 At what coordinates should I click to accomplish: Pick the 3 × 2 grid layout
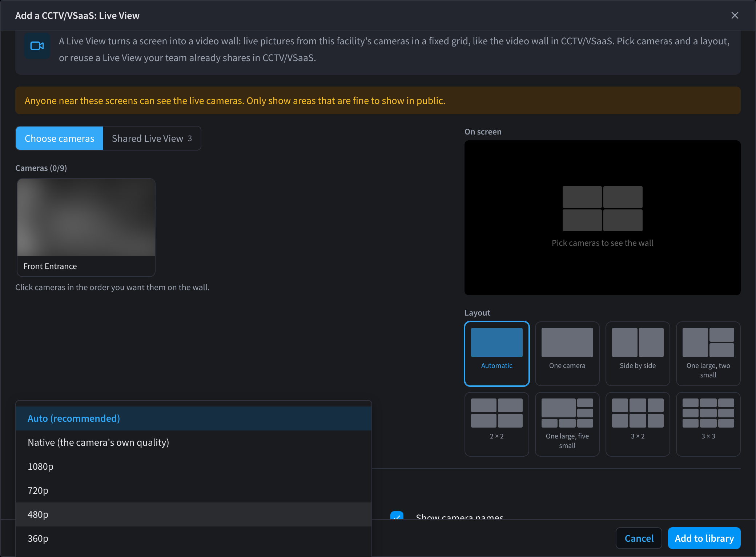(638, 424)
